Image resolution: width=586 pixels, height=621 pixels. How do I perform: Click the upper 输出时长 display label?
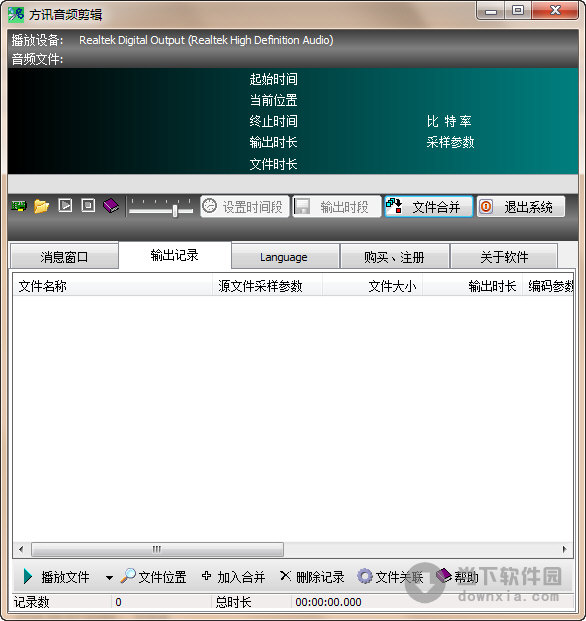click(273, 142)
